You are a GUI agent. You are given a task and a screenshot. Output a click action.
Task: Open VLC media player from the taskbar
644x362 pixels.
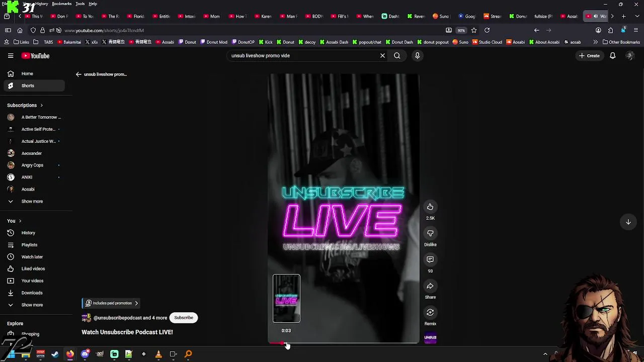(x=158, y=354)
